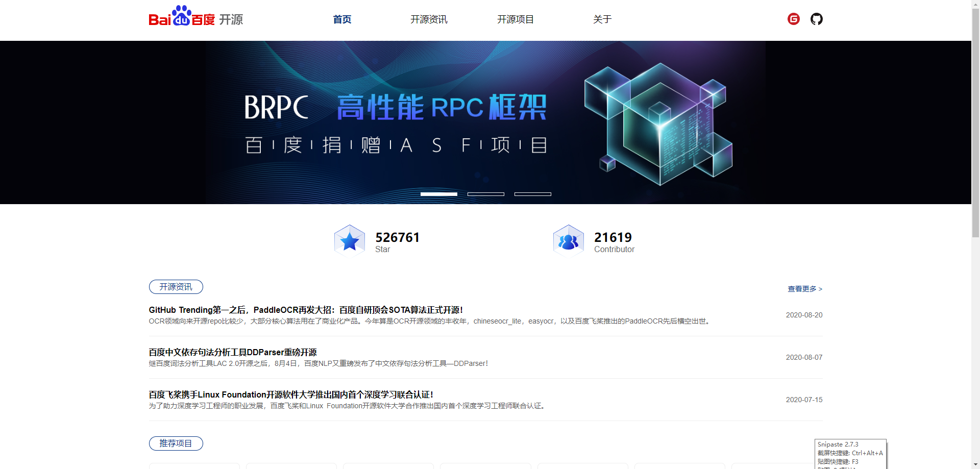Go to the 首页 nav tab
980x469 pixels.
[342, 19]
